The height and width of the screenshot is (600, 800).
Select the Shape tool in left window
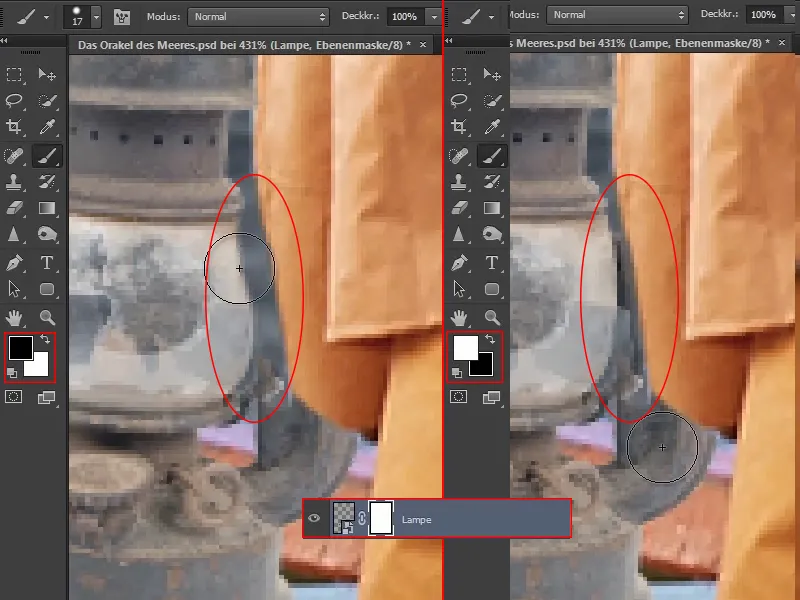pos(47,289)
